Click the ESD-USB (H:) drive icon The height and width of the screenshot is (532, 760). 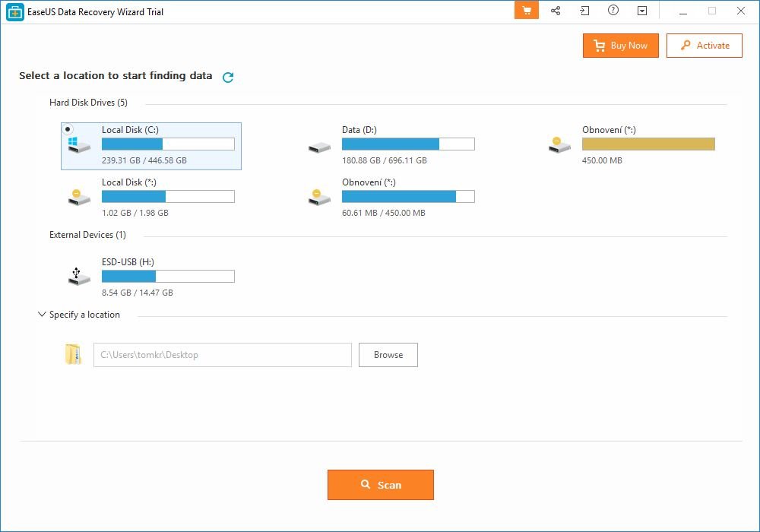pos(78,277)
